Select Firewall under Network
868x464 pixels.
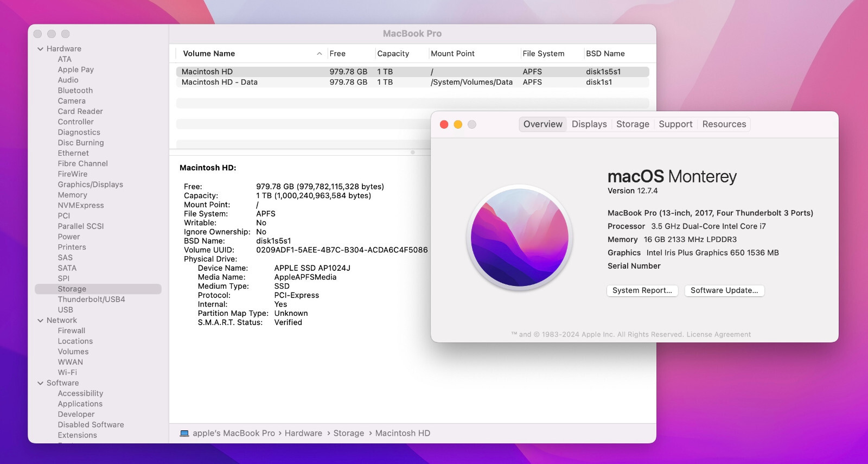pos(72,330)
